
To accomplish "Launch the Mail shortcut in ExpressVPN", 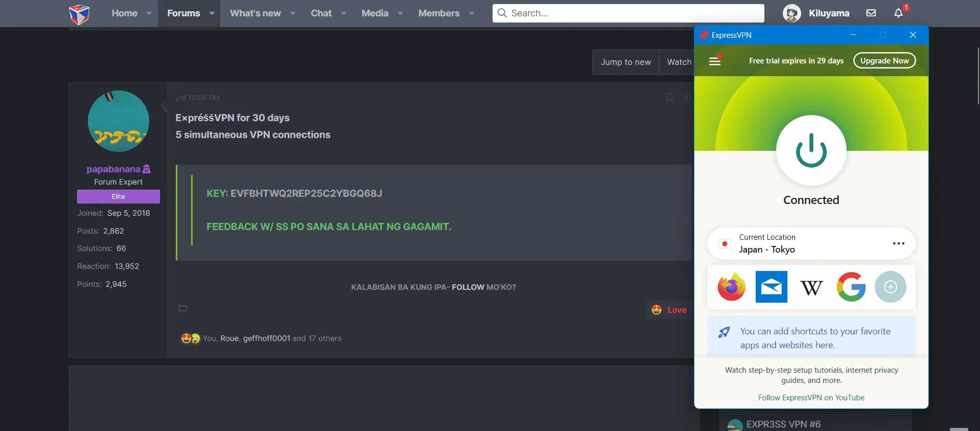I will [772, 287].
